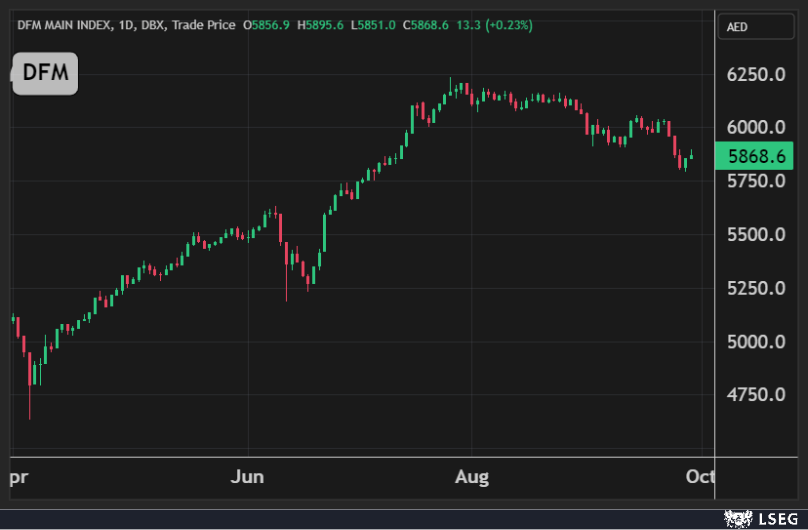Select the Jun marker on time axis
This screenshot has width=808, height=530.
[x=247, y=477]
